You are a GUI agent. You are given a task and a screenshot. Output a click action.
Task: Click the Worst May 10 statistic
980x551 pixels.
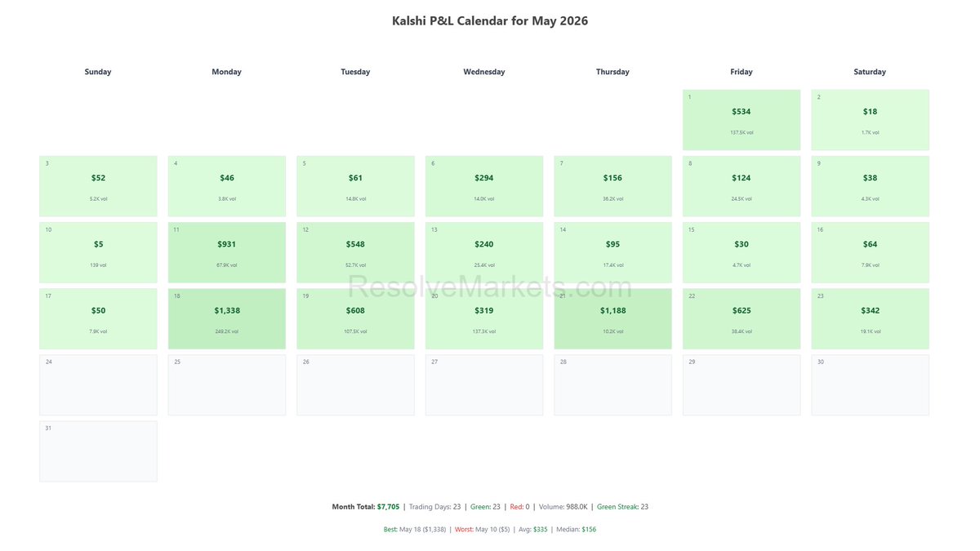(483, 530)
